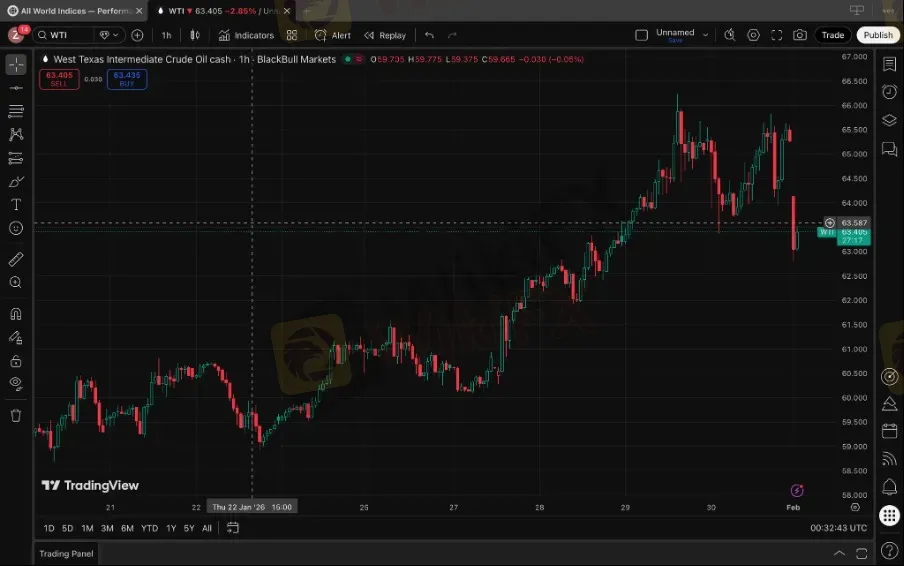The image size is (904, 566).
Task: Select the trend line drawing tool
Action: (16, 88)
